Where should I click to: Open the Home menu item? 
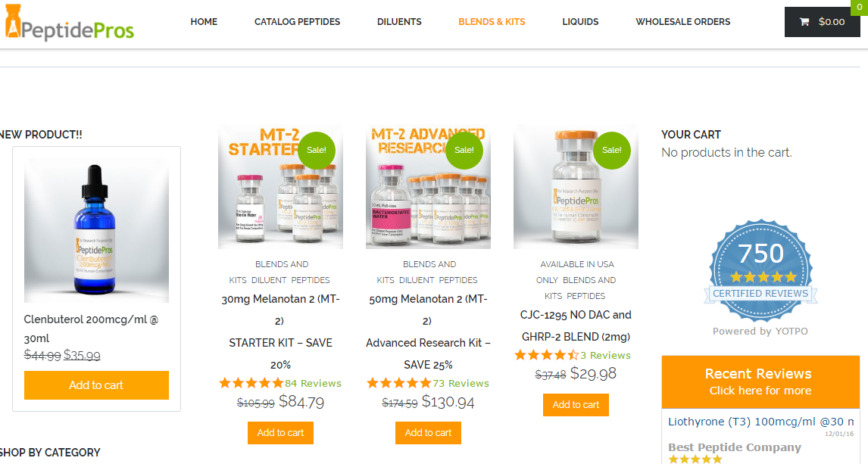(204, 22)
